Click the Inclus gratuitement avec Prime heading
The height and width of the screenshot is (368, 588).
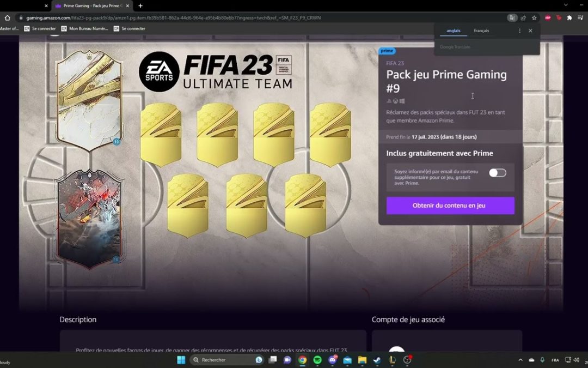[439, 153]
